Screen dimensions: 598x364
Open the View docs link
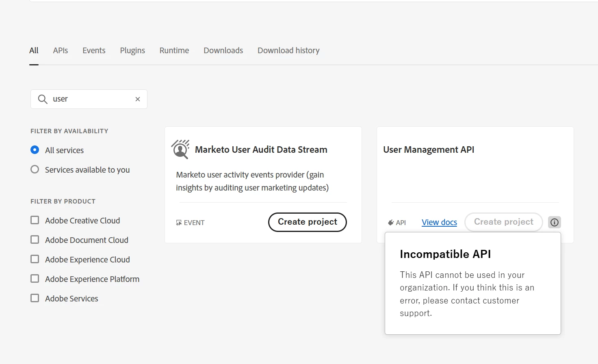(439, 222)
